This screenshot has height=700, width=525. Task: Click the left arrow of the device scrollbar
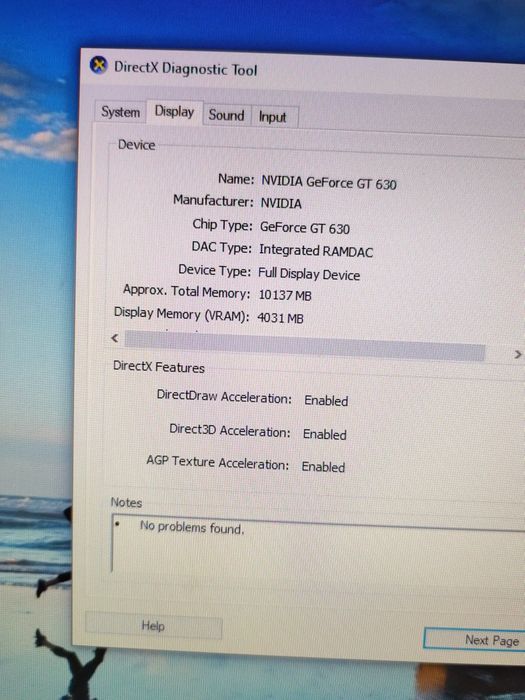(x=115, y=338)
